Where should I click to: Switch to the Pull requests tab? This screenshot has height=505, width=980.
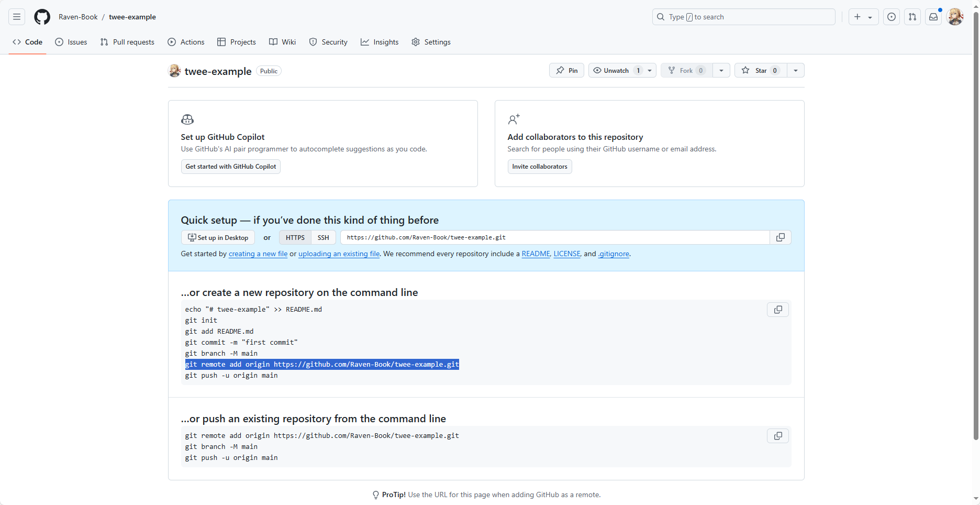click(127, 42)
